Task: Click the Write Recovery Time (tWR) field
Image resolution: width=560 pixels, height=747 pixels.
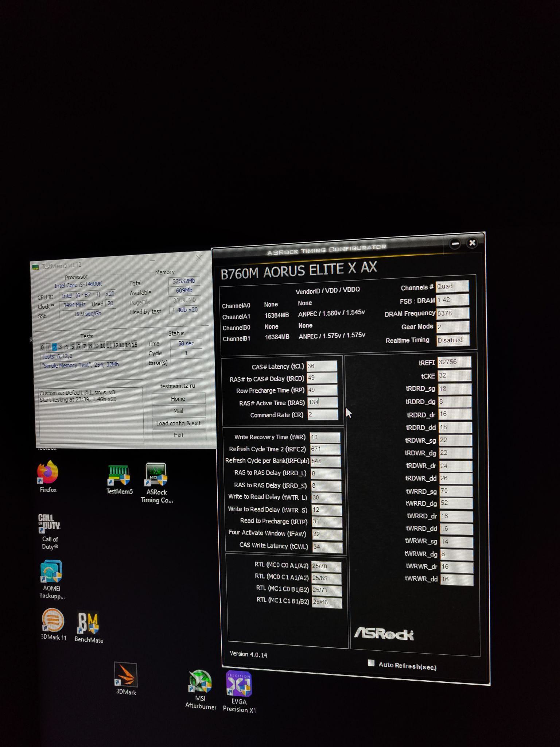Action: click(x=325, y=437)
